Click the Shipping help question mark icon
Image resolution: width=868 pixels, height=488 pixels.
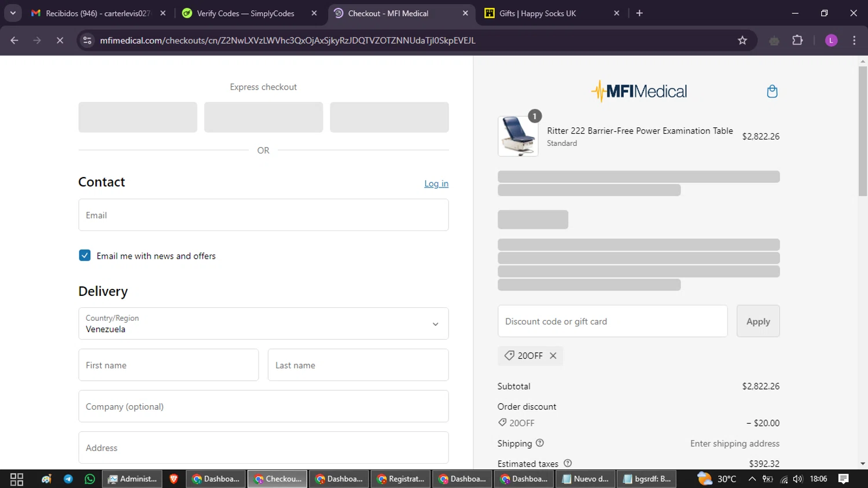(x=540, y=443)
